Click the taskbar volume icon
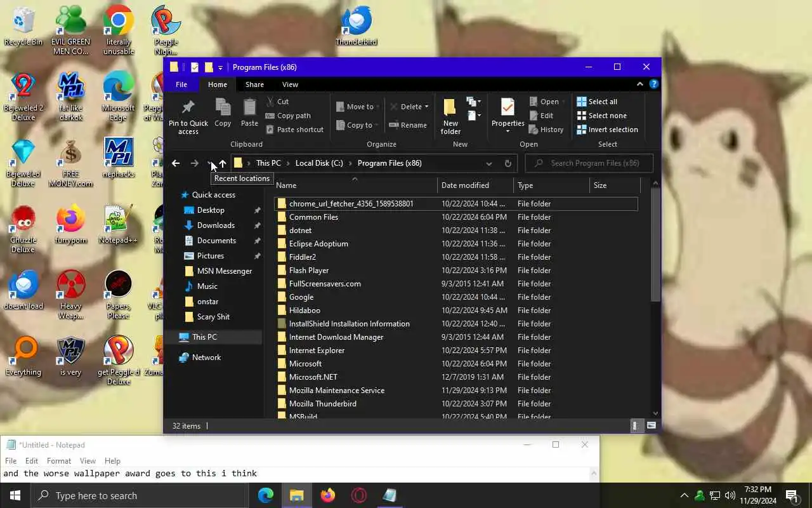This screenshot has height=508, width=812. click(x=730, y=495)
